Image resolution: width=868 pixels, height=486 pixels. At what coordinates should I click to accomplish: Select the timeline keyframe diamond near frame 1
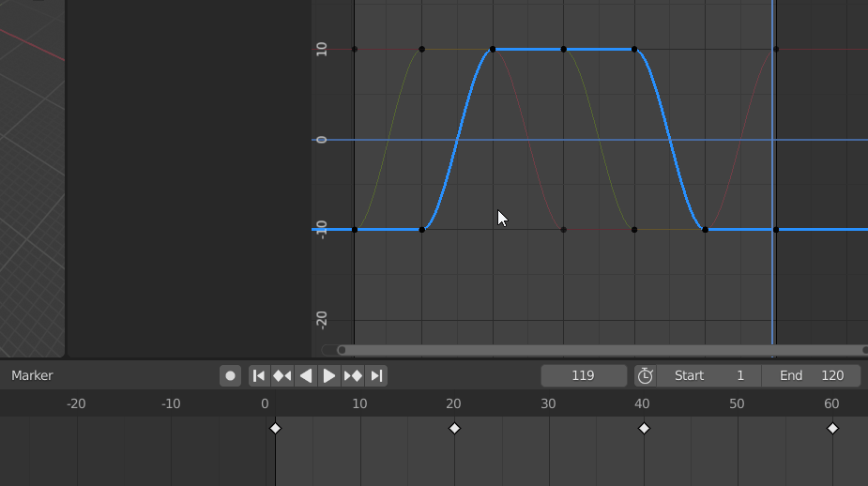tap(275, 429)
